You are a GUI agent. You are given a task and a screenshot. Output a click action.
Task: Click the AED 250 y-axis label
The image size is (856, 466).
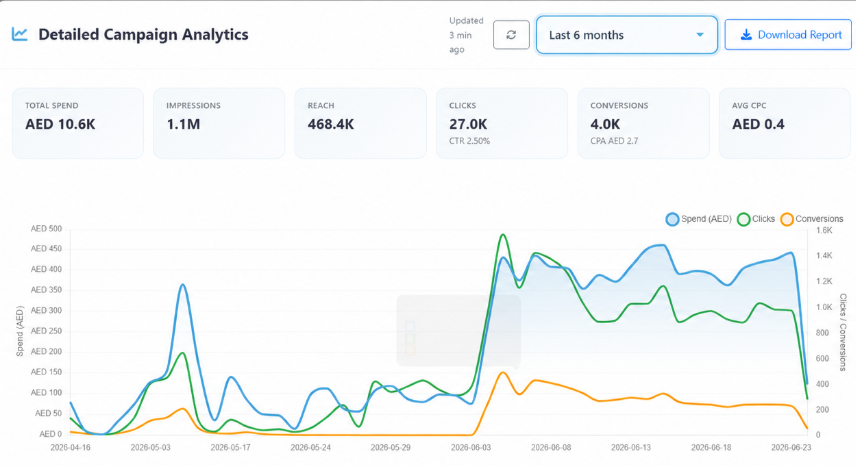46,331
